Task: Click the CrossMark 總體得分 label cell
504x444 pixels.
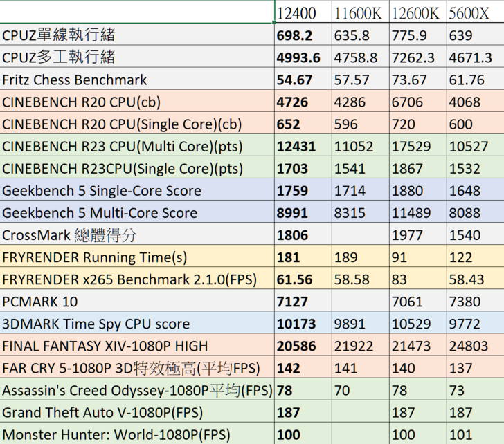Action: [x=137, y=233]
